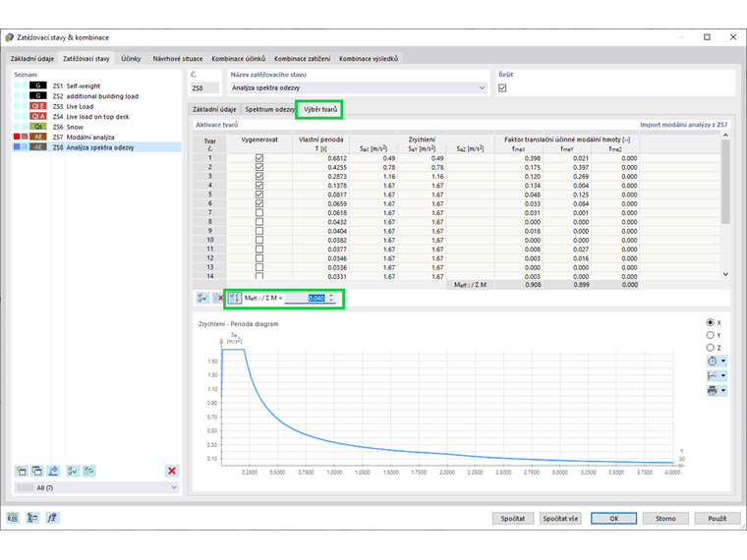
Task: Switch to Účinky tab
Action: click(x=131, y=59)
